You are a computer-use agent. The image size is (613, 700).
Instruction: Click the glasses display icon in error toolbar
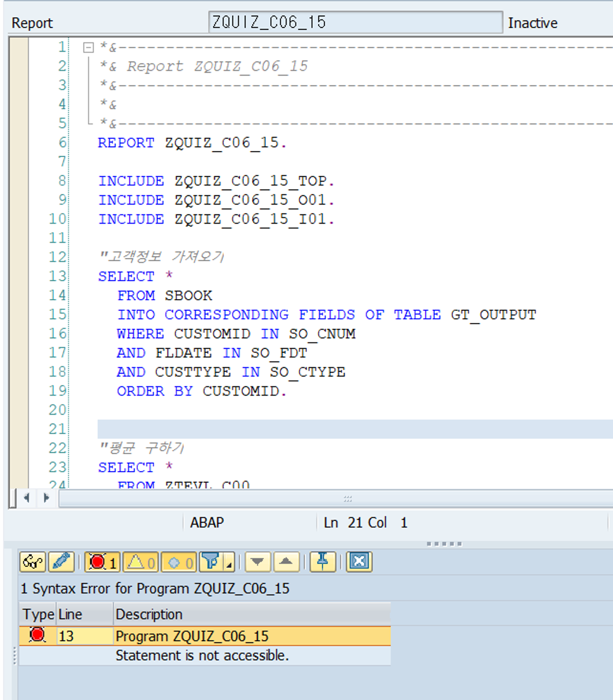click(33, 562)
